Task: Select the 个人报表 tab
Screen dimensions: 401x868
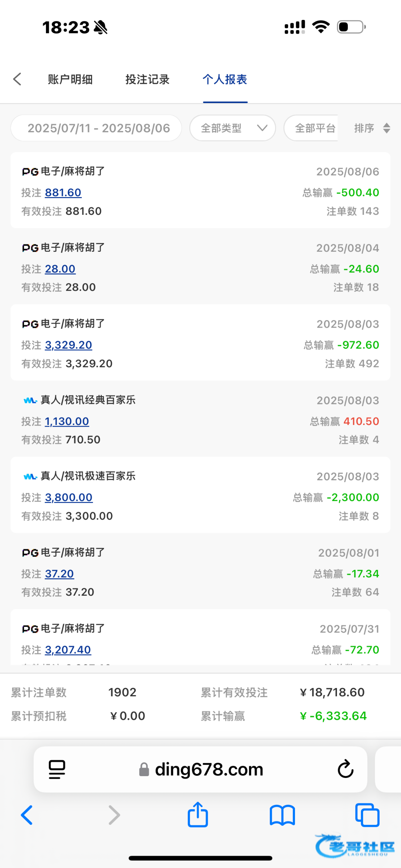Action: click(x=225, y=79)
